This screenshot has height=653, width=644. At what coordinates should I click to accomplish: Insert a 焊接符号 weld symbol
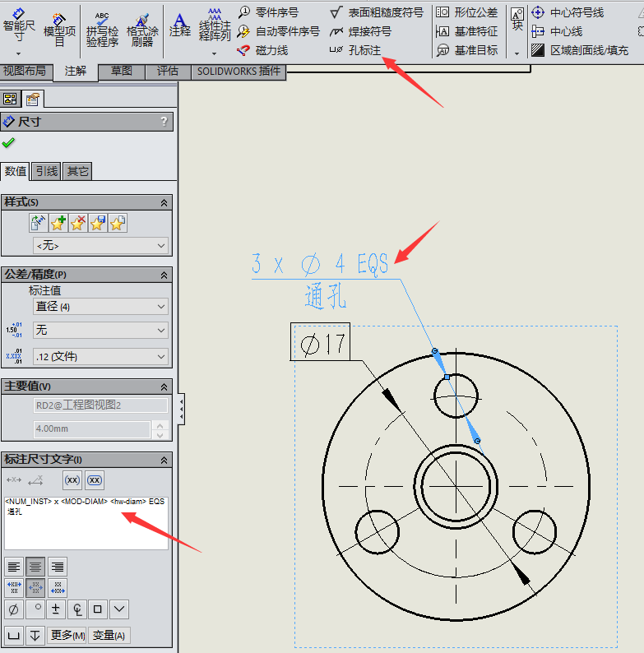360,31
